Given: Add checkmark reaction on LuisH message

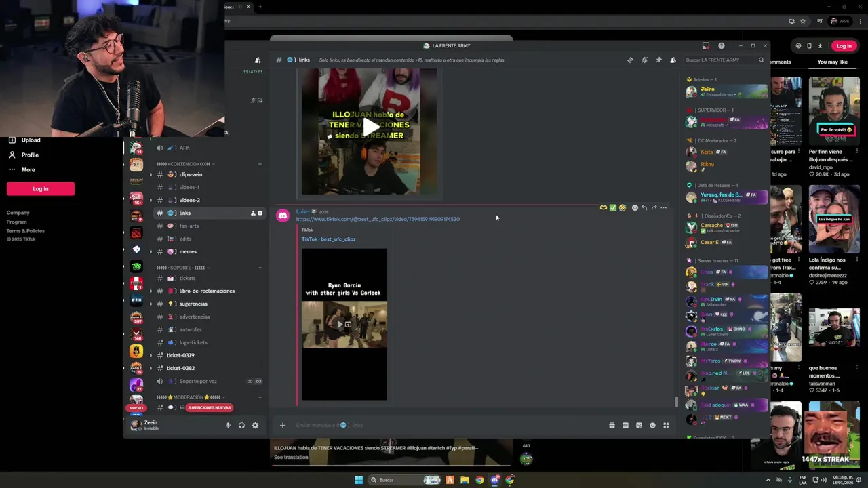Looking at the screenshot, I should tap(613, 207).
